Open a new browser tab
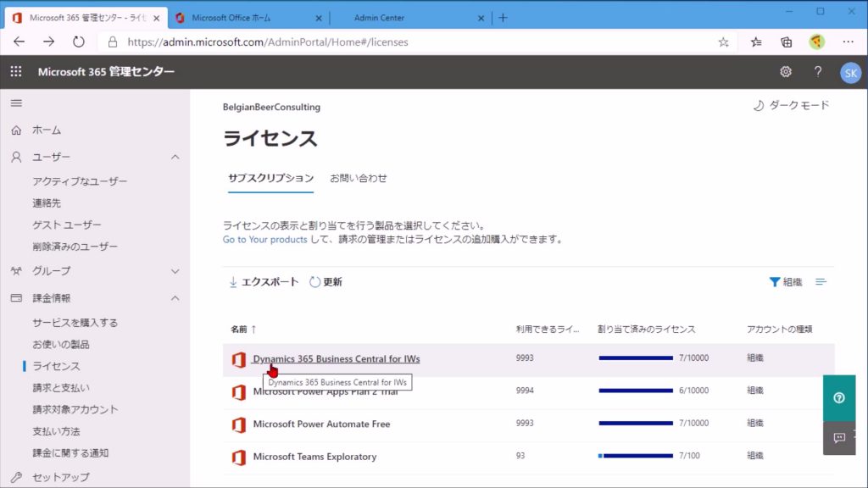Viewport: 868px width, 488px height. tap(503, 18)
